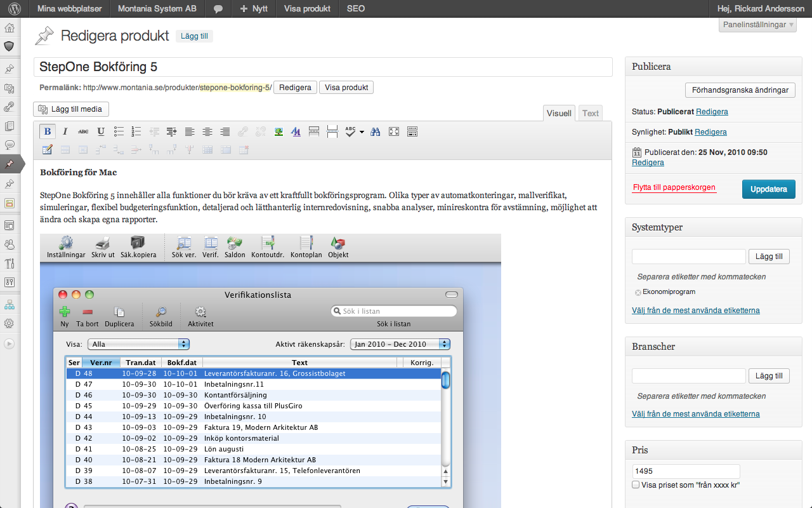Viewport: 812px width, 508px height.
Task: Open find and replace binoculars
Action: pos(375,131)
